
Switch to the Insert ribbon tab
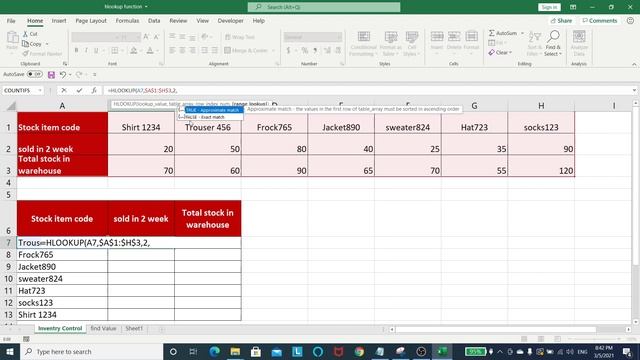coord(59,20)
